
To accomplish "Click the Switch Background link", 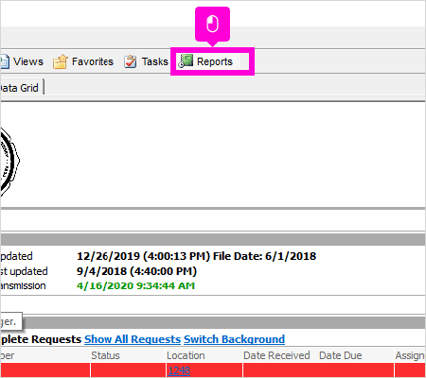I will tap(234, 339).
